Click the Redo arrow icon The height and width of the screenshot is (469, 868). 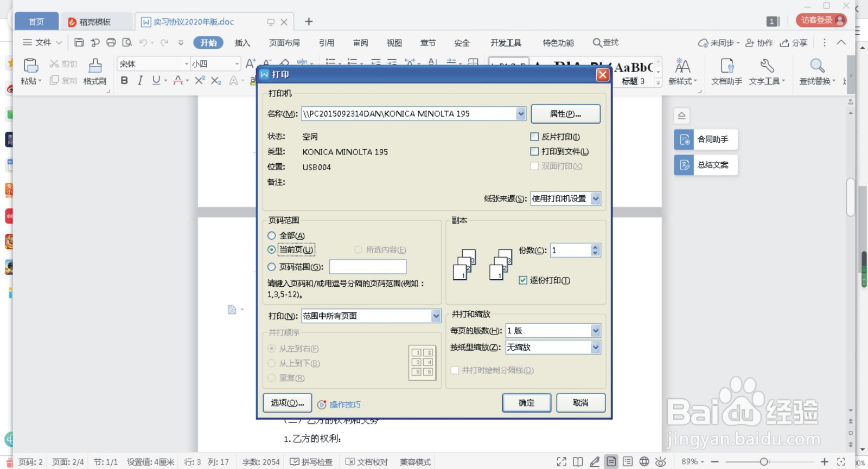[164, 42]
